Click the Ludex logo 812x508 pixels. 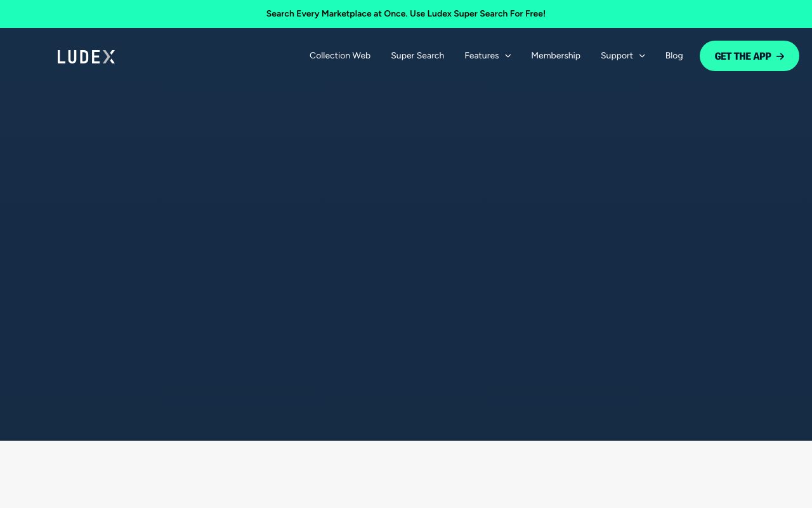click(x=86, y=57)
